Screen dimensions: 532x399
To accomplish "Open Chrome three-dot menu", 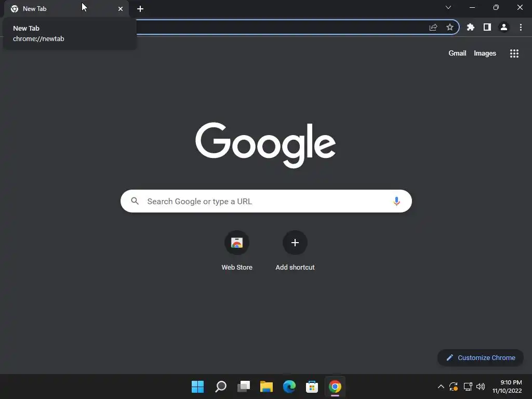I will [x=521, y=27].
